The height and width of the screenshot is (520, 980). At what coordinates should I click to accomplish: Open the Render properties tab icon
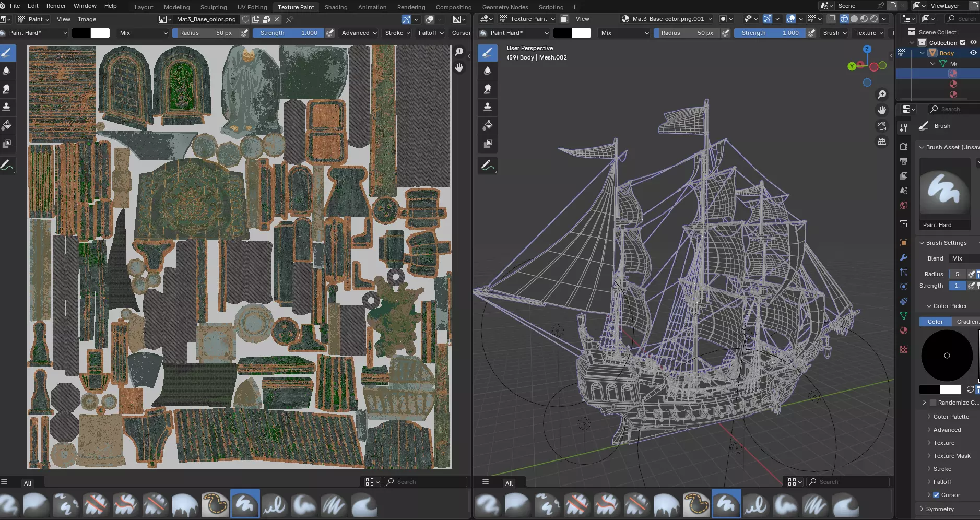(x=904, y=147)
